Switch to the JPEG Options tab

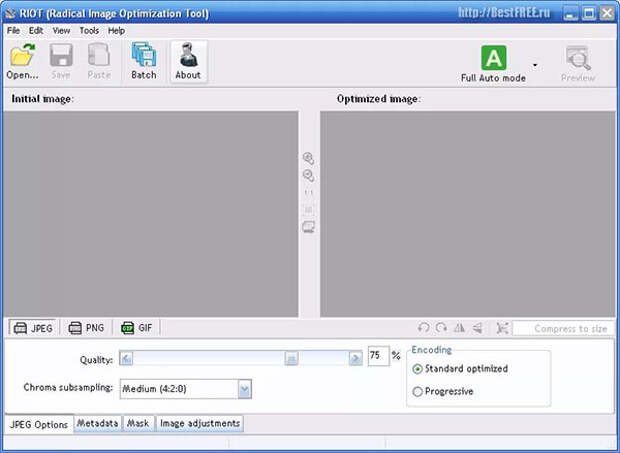tap(39, 425)
